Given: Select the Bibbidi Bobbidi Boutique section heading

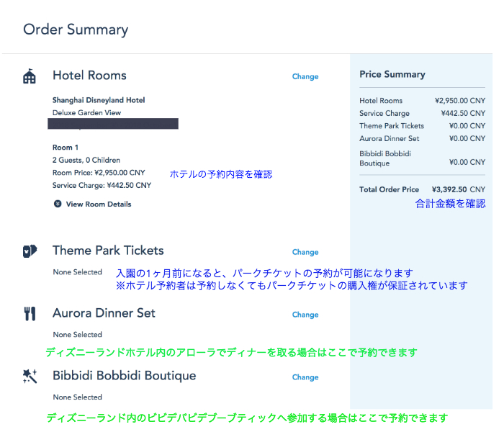Looking at the screenshot, I should click(124, 375).
